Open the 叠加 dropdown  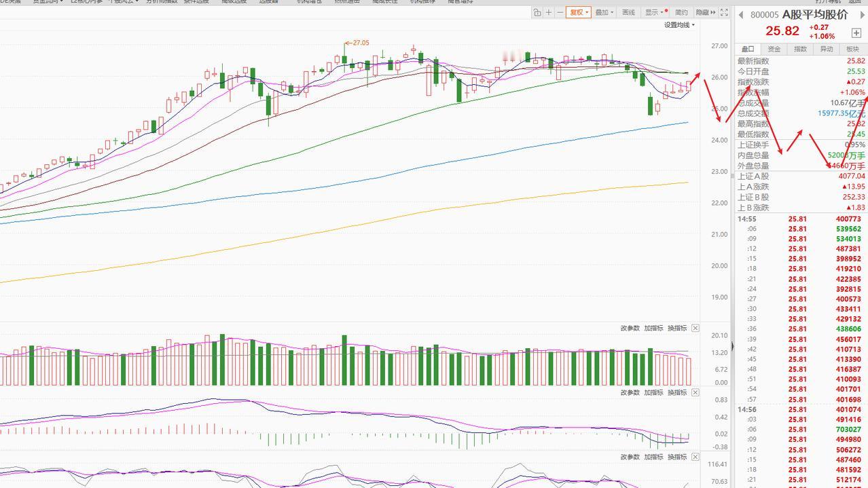604,12
